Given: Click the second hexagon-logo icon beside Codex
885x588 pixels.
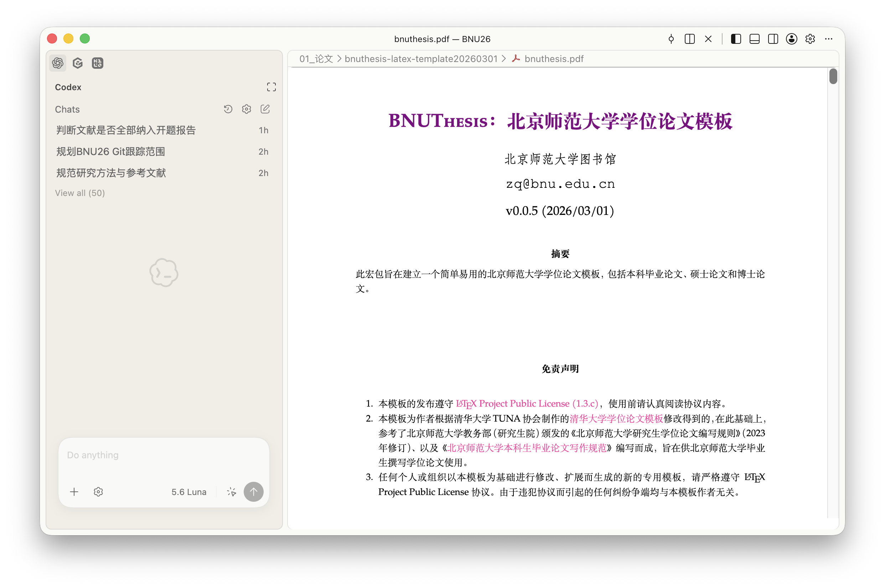Looking at the screenshot, I should coord(78,63).
